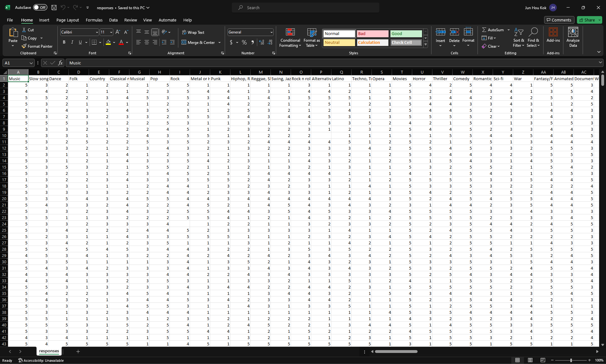The height and width of the screenshot is (364, 606).
Task: Click the Comments button
Action: [559, 20]
